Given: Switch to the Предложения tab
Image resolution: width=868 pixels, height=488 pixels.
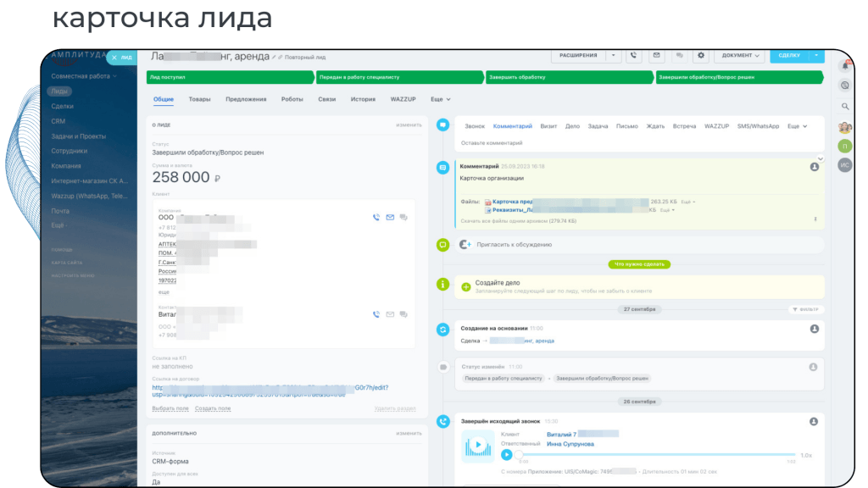Looking at the screenshot, I should pyautogui.click(x=246, y=100).
